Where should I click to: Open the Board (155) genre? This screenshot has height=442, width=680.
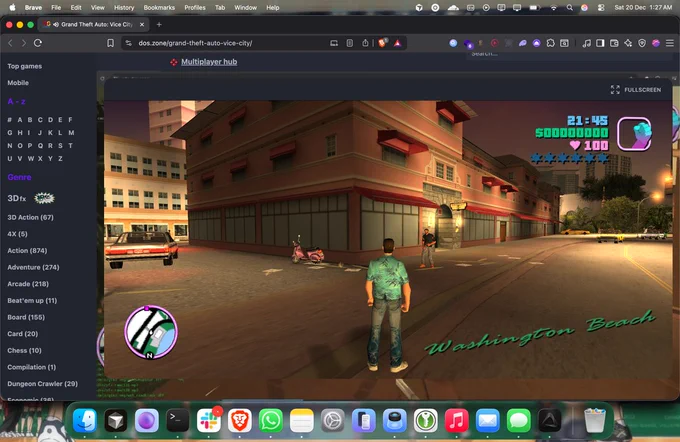(x=26, y=317)
